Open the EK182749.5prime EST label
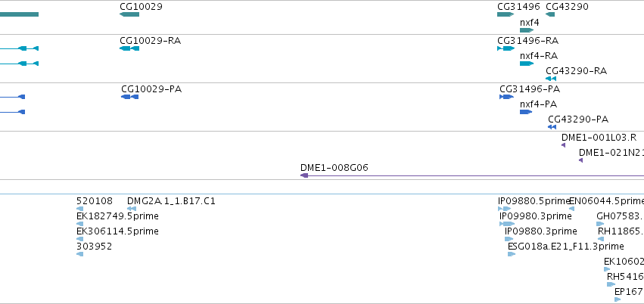The height and width of the screenshot is (304, 644). [117, 216]
